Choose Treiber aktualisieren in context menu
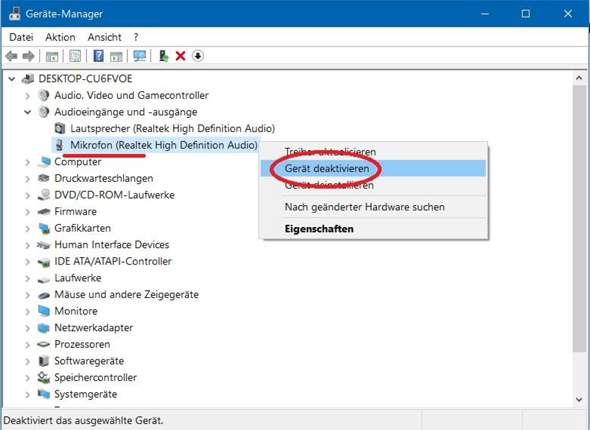 point(373,152)
